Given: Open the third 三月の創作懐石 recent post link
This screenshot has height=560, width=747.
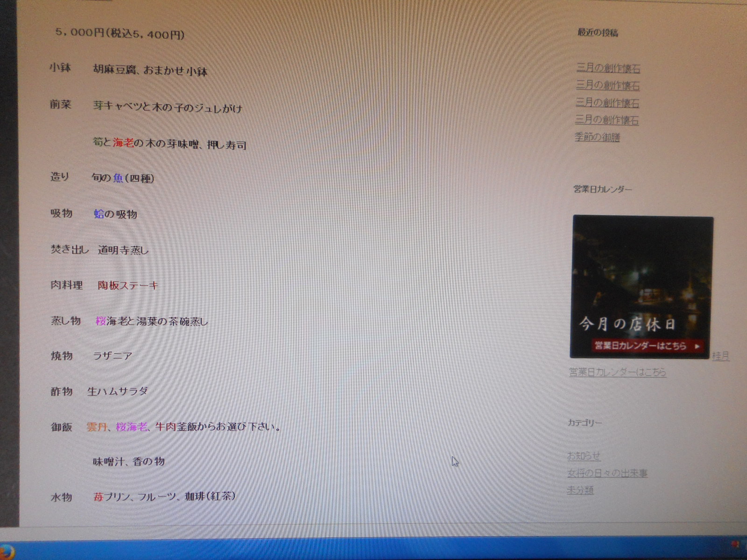Looking at the screenshot, I should click(607, 103).
